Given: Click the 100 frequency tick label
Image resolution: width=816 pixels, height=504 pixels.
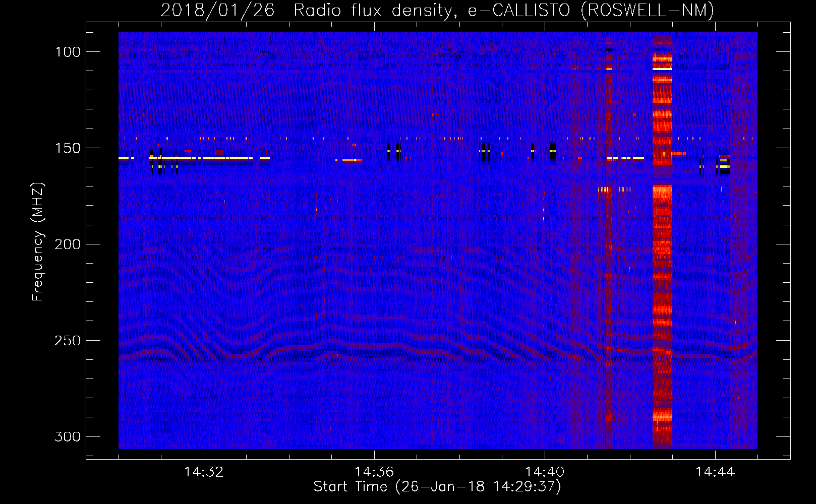Looking at the screenshot, I should [x=68, y=52].
